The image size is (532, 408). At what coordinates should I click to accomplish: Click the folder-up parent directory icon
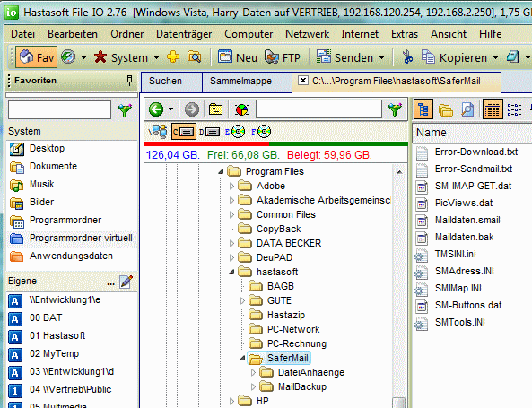[x=215, y=109]
